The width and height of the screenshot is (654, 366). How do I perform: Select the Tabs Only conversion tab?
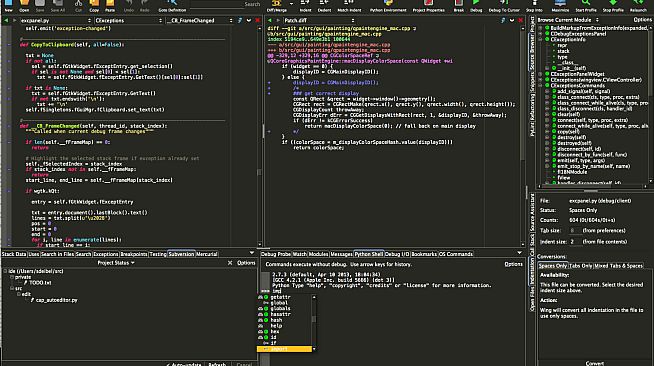tap(581, 266)
